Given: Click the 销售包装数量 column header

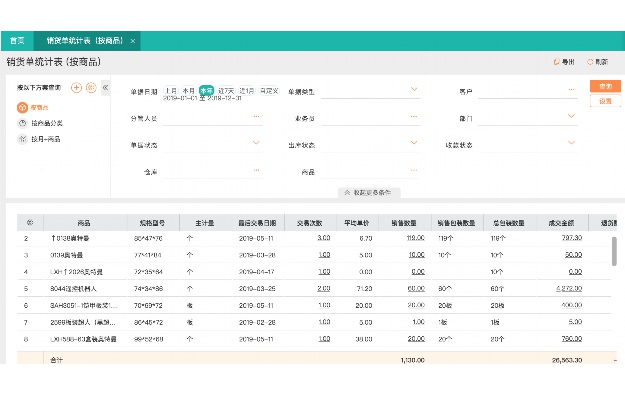Looking at the screenshot, I should point(456,223).
